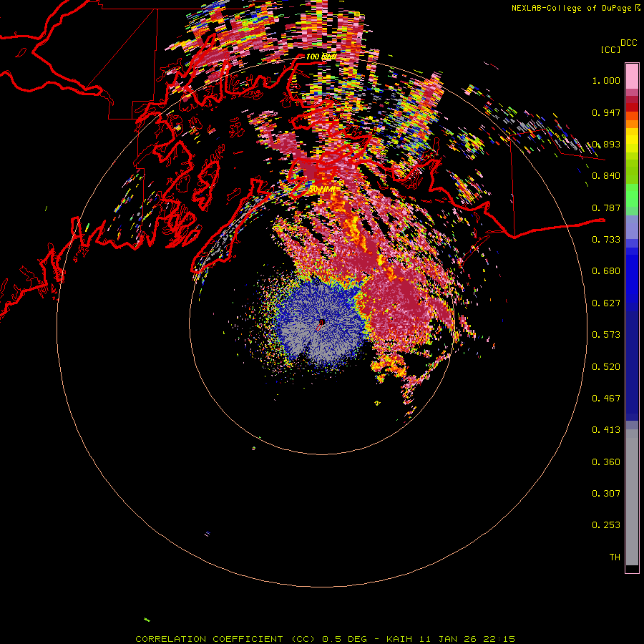The image size is (644, 644).
Task: Pick the lavender swatch in color bar
Action: 632,227
